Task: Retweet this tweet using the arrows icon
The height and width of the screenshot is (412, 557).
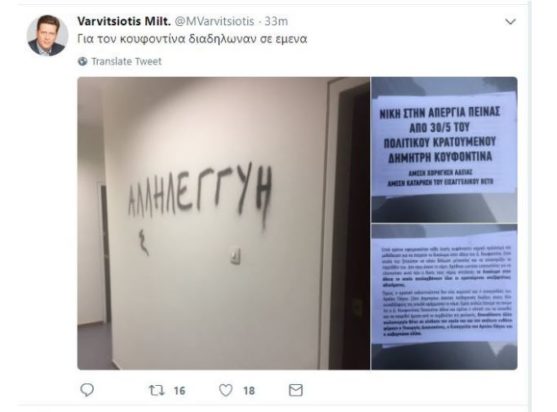Action: click(157, 390)
